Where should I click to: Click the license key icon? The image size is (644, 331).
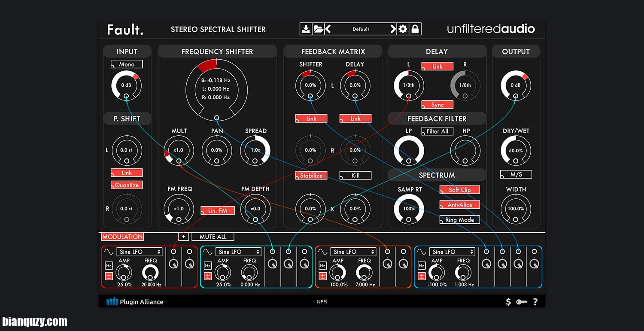(x=522, y=302)
